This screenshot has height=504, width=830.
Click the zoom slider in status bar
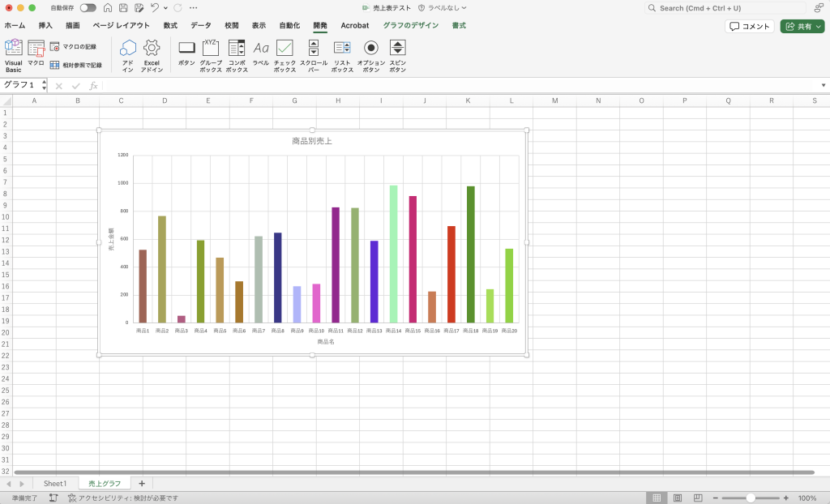tap(751, 498)
